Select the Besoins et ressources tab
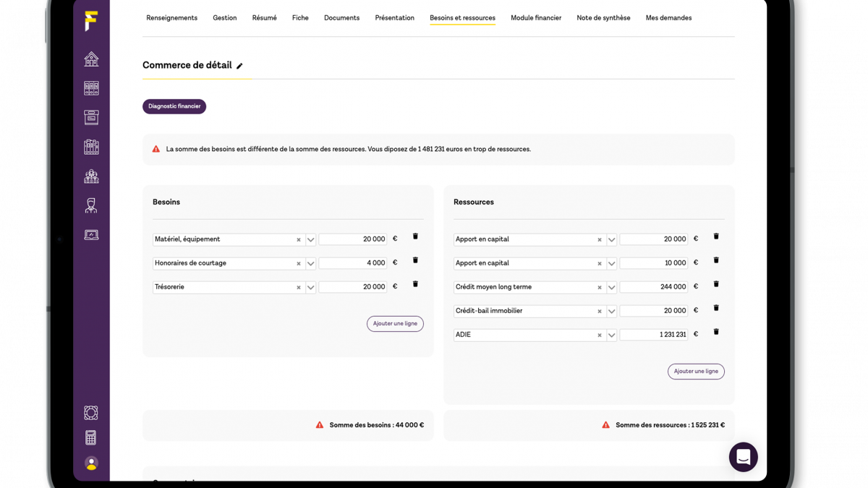 tap(462, 18)
